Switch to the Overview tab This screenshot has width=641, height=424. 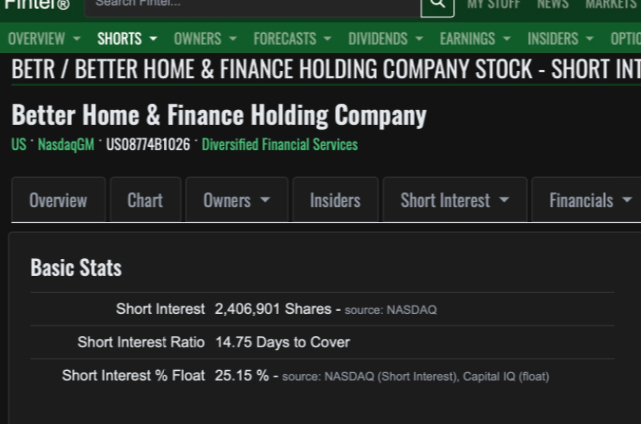point(58,200)
